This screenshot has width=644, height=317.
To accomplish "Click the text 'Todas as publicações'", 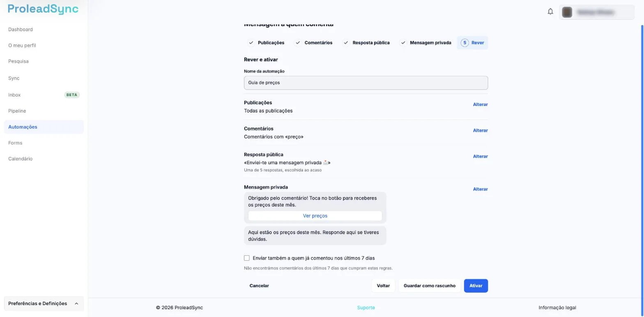I will point(268,111).
